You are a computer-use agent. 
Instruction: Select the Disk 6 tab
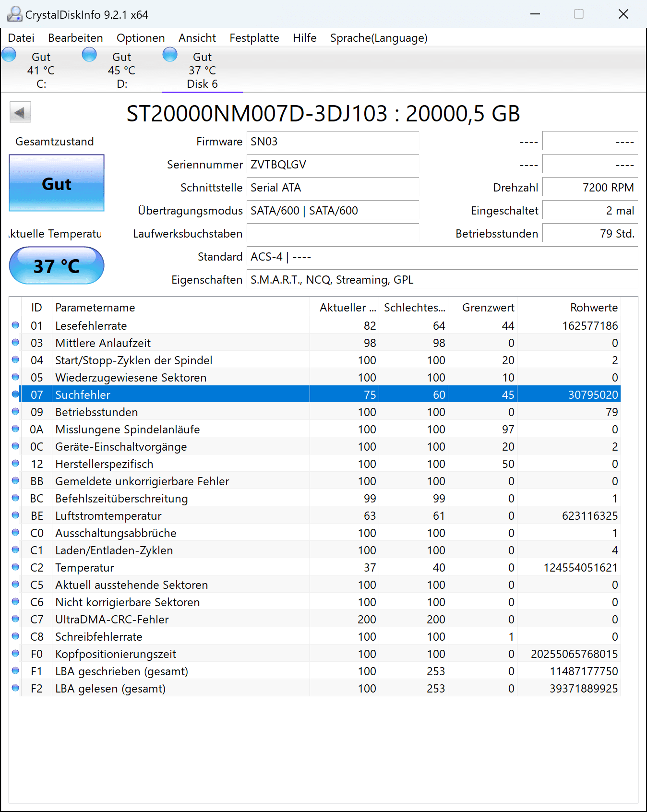point(202,70)
